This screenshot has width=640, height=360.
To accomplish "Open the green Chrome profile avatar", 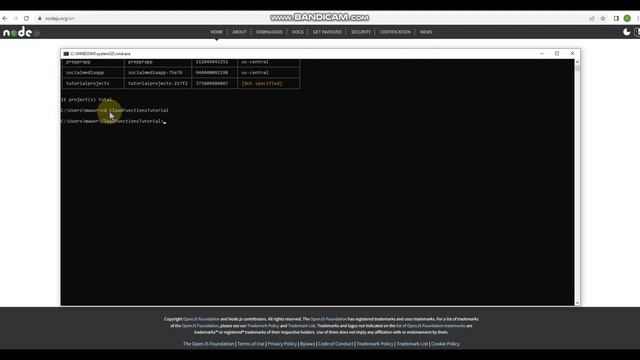I will point(627,18).
